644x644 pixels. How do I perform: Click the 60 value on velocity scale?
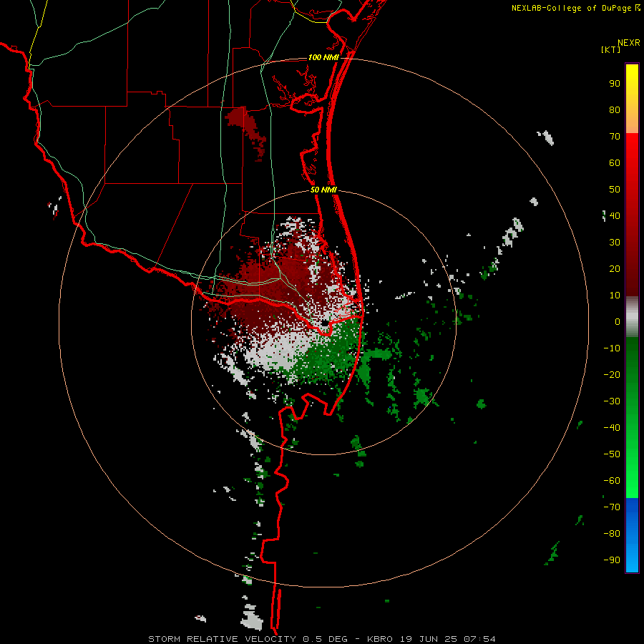pos(615,162)
